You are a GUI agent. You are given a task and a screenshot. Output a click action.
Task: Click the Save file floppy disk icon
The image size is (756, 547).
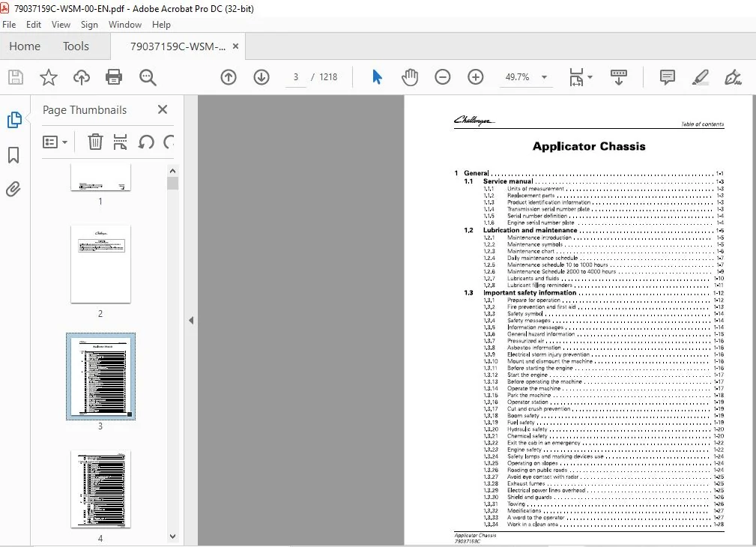pos(16,77)
